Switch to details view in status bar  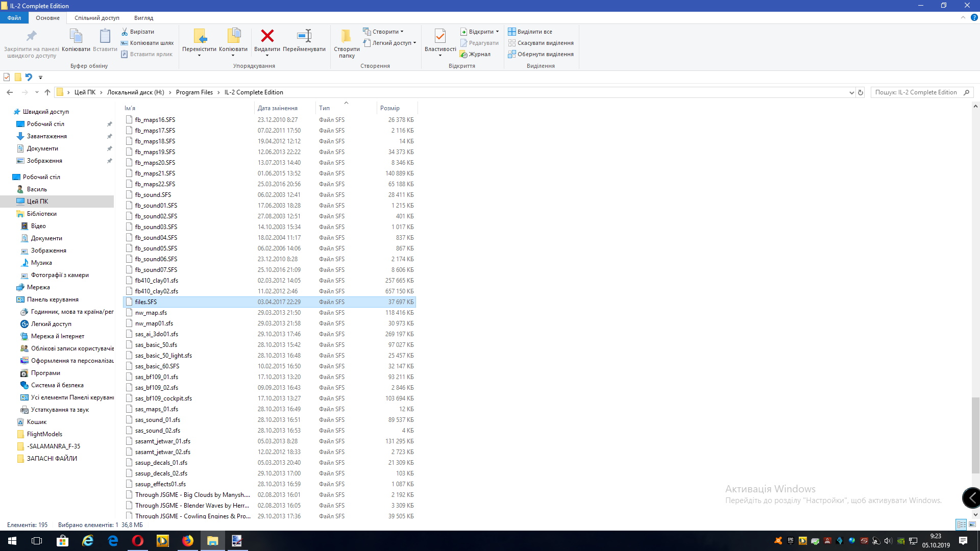point(961,524)
